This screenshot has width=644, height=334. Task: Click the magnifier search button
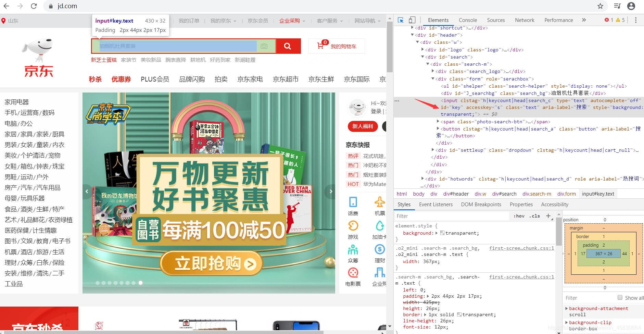tap(287, 46)
